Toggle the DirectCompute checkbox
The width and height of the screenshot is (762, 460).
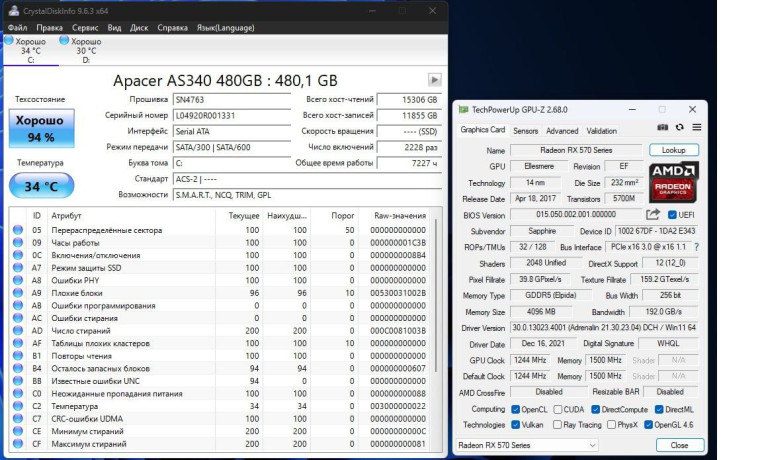point(595,409)
